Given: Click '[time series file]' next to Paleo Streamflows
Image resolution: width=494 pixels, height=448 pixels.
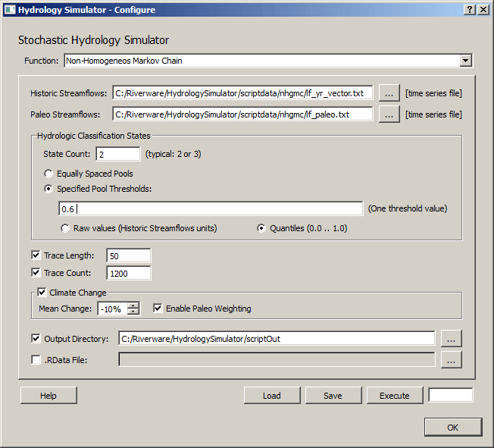Looking at the screenshot, I should coord(433,114).
